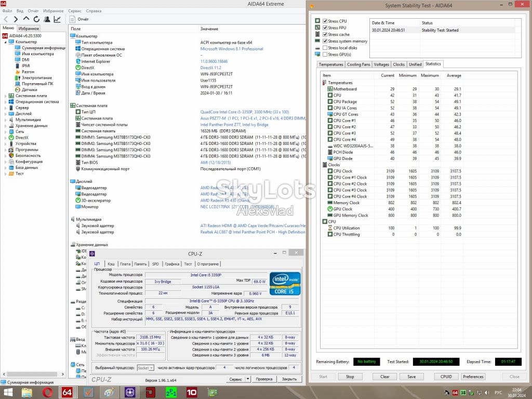The width and height of the screenshot is (532, 399).
Task: Click the Preferences button
Action: pos(473,377)
